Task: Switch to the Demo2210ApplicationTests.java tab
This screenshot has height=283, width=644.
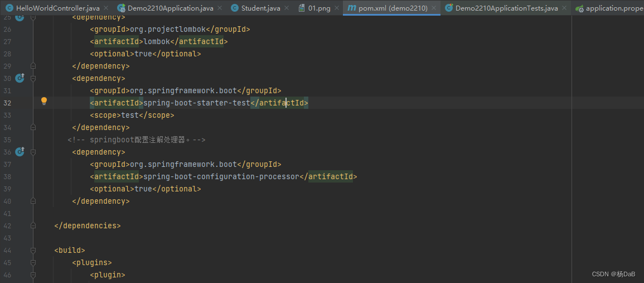Action: 507,8
